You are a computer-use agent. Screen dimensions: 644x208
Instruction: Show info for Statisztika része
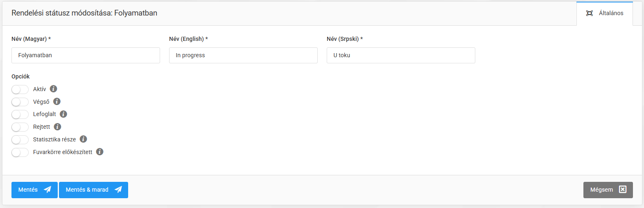click(84, 139)
